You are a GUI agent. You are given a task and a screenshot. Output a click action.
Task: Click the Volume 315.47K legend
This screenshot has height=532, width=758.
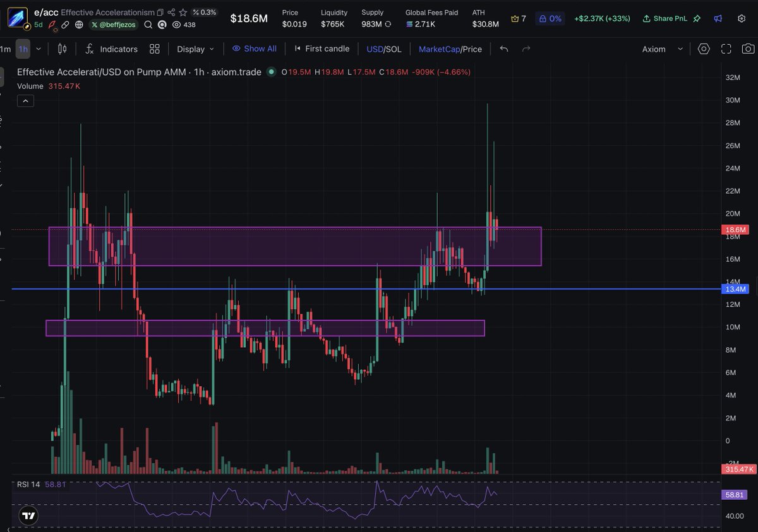49,86
